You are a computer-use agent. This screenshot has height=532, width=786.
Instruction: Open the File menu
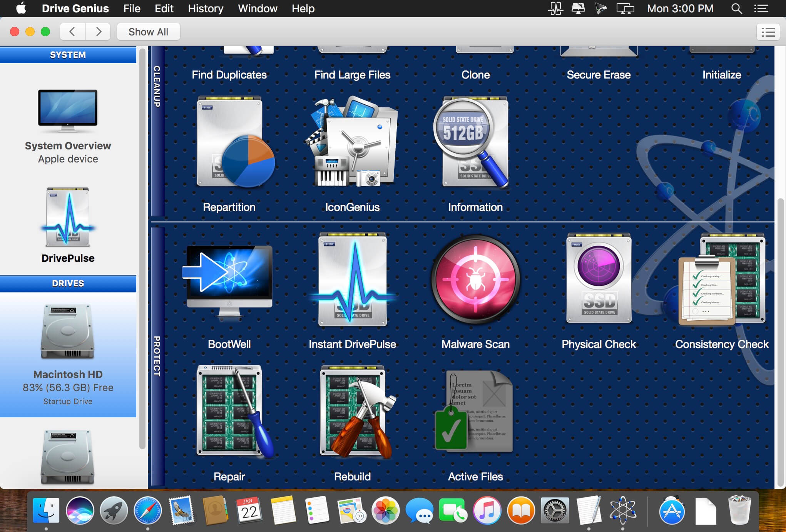[x=132, y=8]
